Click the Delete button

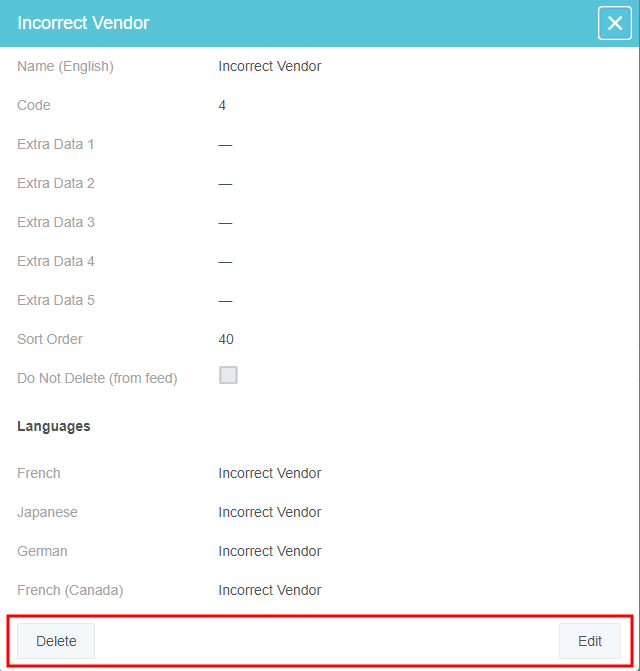click(56, 641)
